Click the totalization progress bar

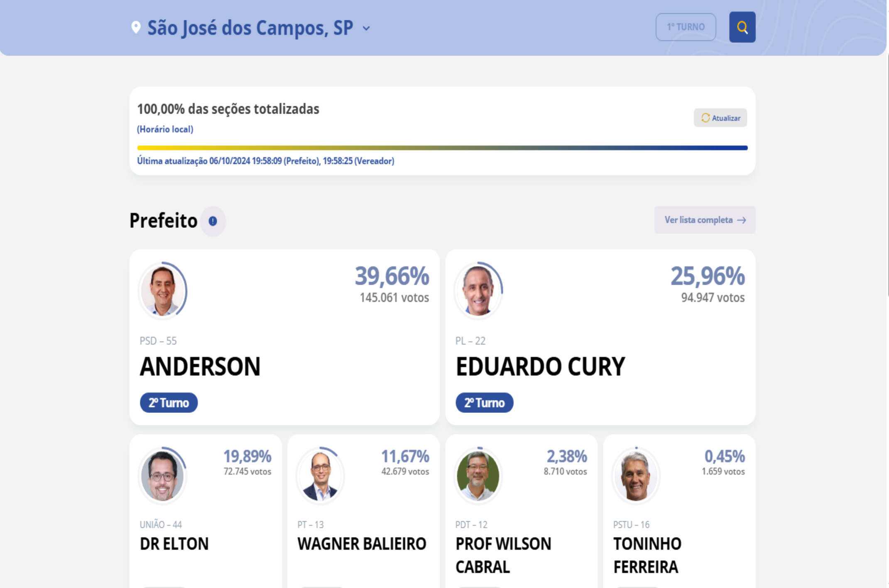point(442,148)
